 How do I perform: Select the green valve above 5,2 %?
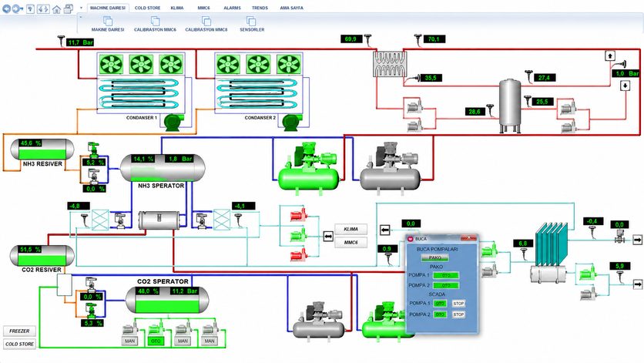pyautogui.click(x=94, y=150)
